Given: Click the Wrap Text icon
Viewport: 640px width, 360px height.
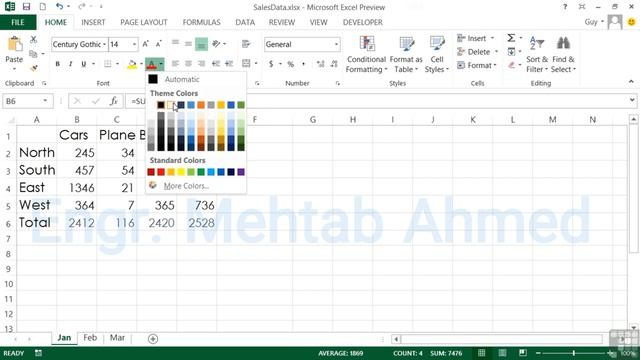Looking at the screenshot, I should [246, 44].
